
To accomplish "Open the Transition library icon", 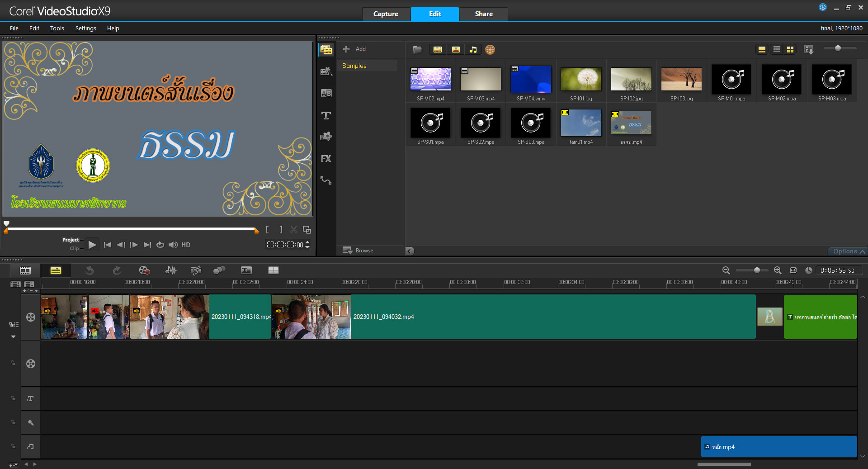I will coord(326,93).
